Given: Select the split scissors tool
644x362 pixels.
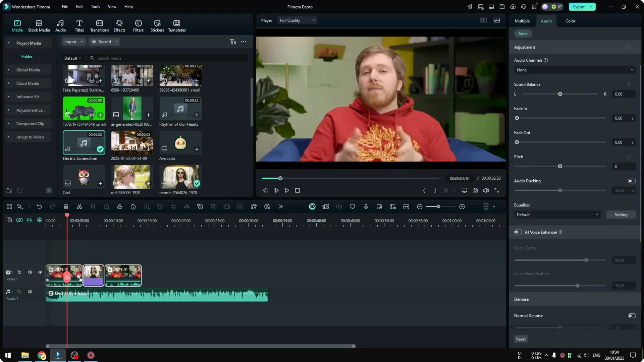Looking at the screenshot, I should (x=79, y=206).
